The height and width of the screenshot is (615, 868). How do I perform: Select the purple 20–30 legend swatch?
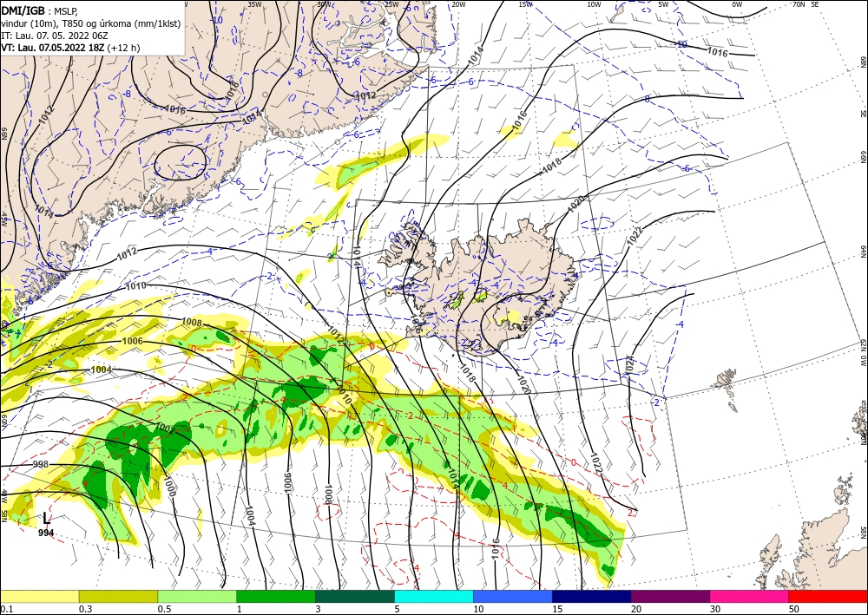(x=670, y=596)
